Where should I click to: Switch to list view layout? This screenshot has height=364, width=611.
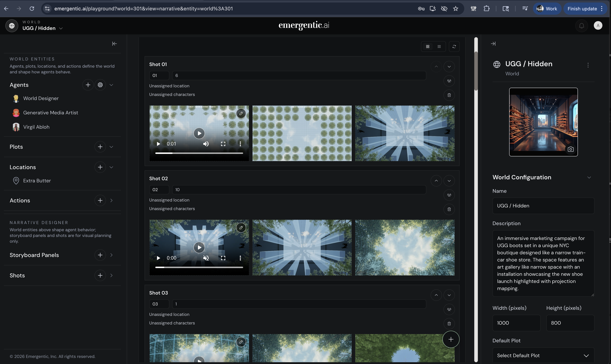tap(439, 47)
